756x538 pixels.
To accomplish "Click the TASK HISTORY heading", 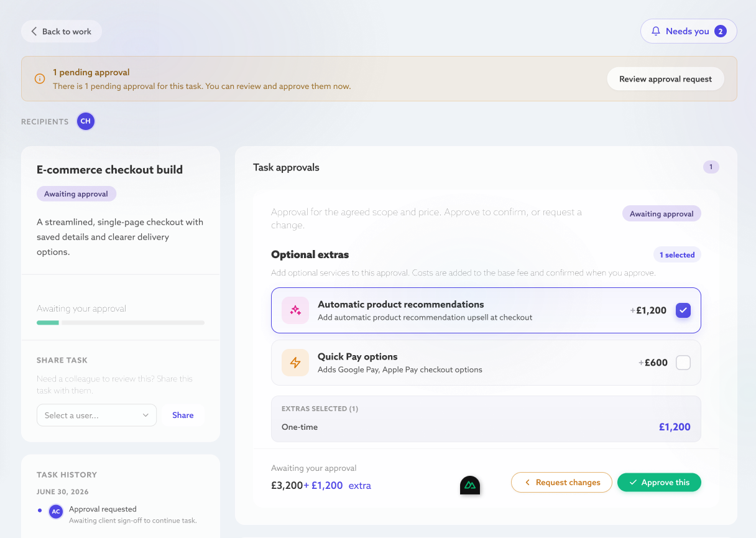I will [x=67, y=475].
